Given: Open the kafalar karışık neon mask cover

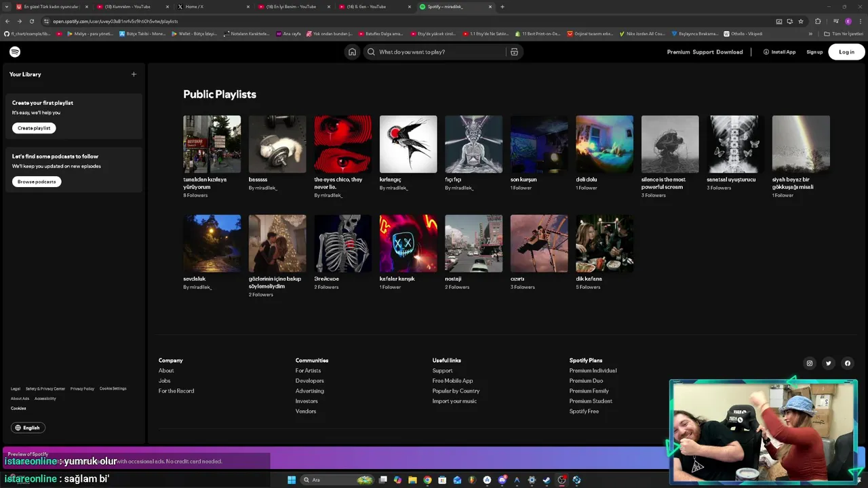Looking at the screenshot, I should point(408,243).
